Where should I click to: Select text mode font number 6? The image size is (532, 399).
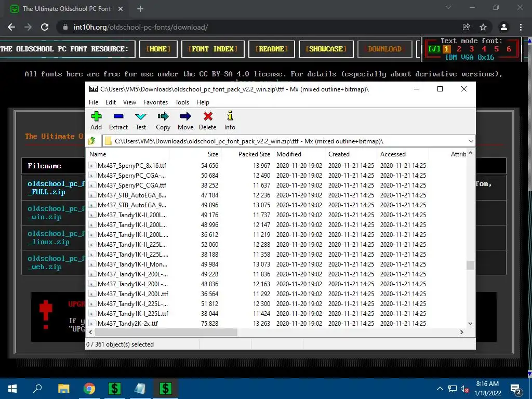[509, 49]
